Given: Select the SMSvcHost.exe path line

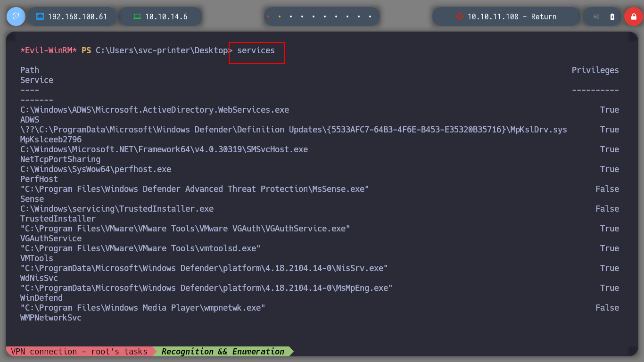Looking at the screenshot, I should (164, 149).
